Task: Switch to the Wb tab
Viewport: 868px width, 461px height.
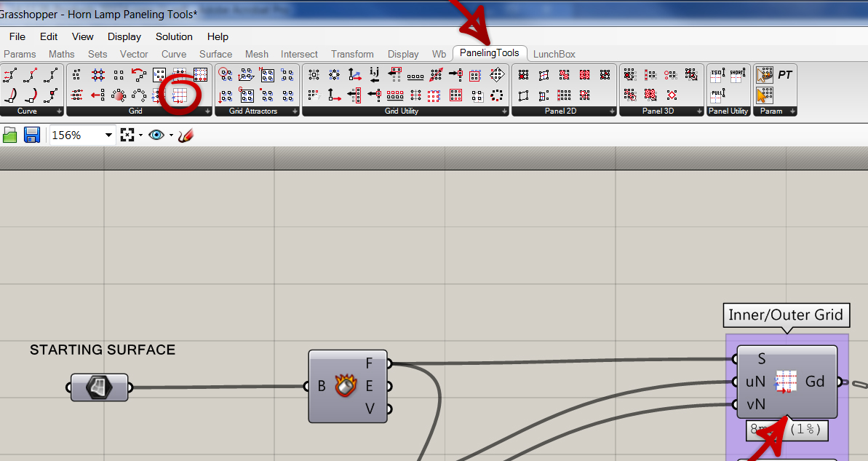Action: click(439, 54)
